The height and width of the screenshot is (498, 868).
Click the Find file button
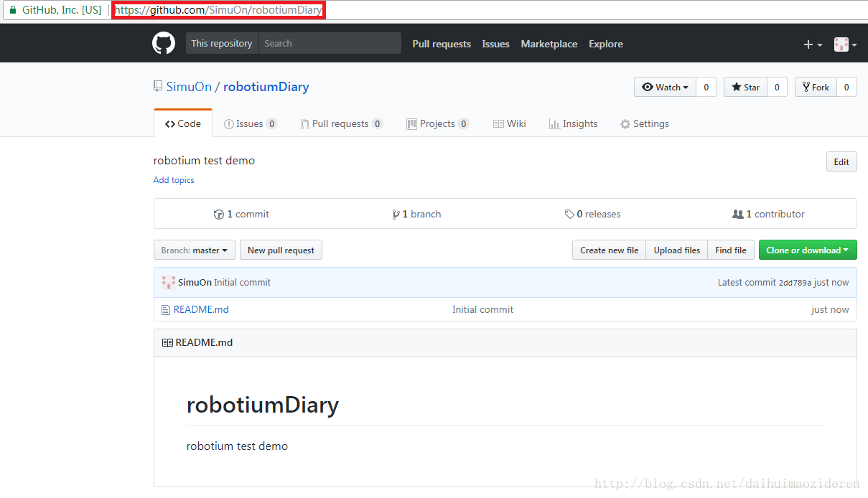click(x=731, y=250)
